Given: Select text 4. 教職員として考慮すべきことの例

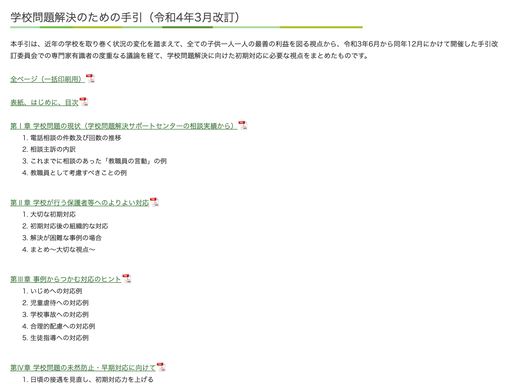Looking at the screenshot, I should [x=74, y=173].
